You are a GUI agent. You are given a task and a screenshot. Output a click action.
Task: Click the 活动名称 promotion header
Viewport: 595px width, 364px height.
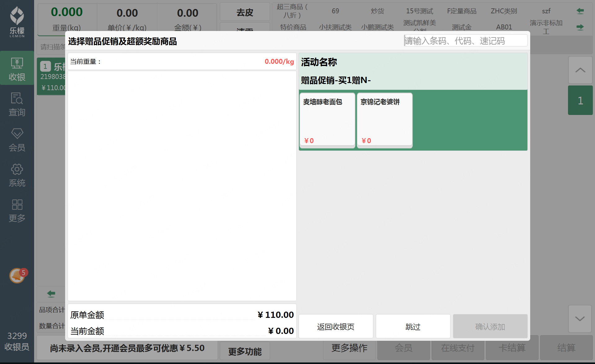point(319,62)
